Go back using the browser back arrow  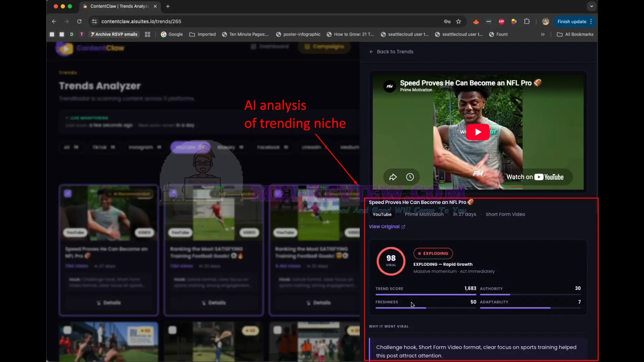coord(54,21)
